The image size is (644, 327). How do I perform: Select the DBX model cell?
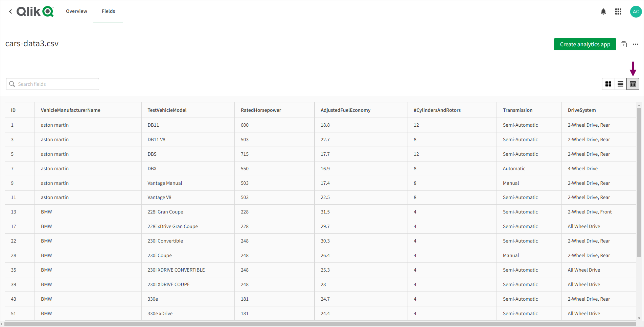click(188, 169)
